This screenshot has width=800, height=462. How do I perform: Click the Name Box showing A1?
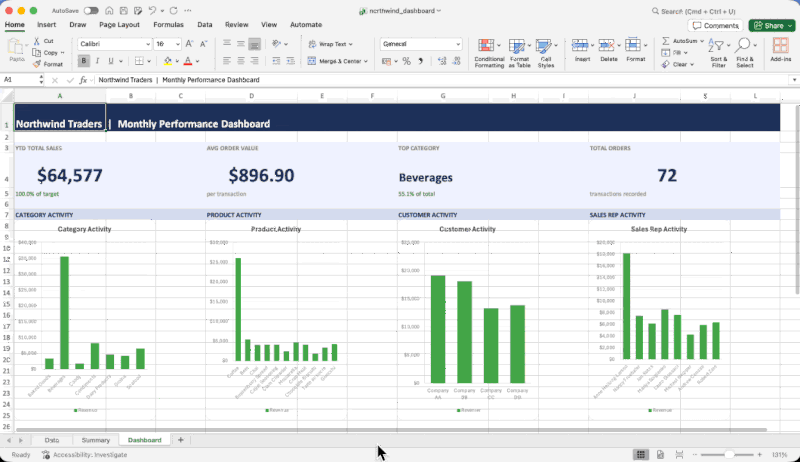[19, 80]
